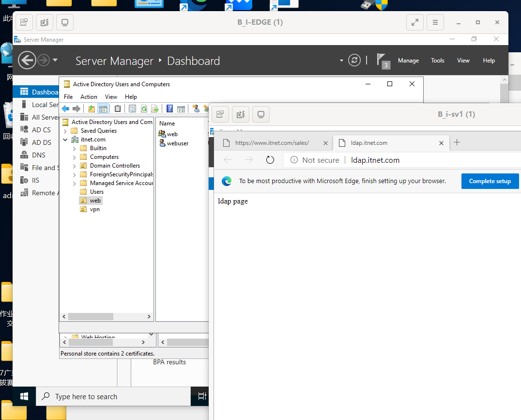Open the Action menu in ADUC
Screen dimensions: 521x420
coord(89,97)
